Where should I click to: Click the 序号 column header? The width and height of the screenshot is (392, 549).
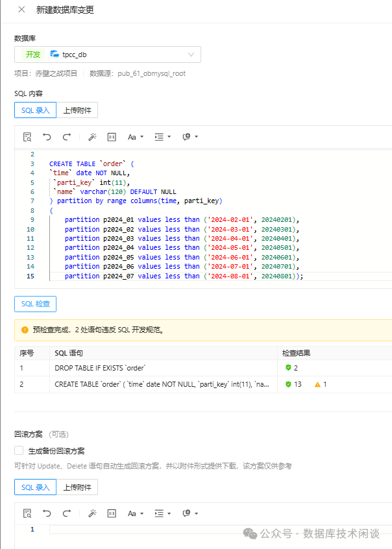click(x=27, y=353)
